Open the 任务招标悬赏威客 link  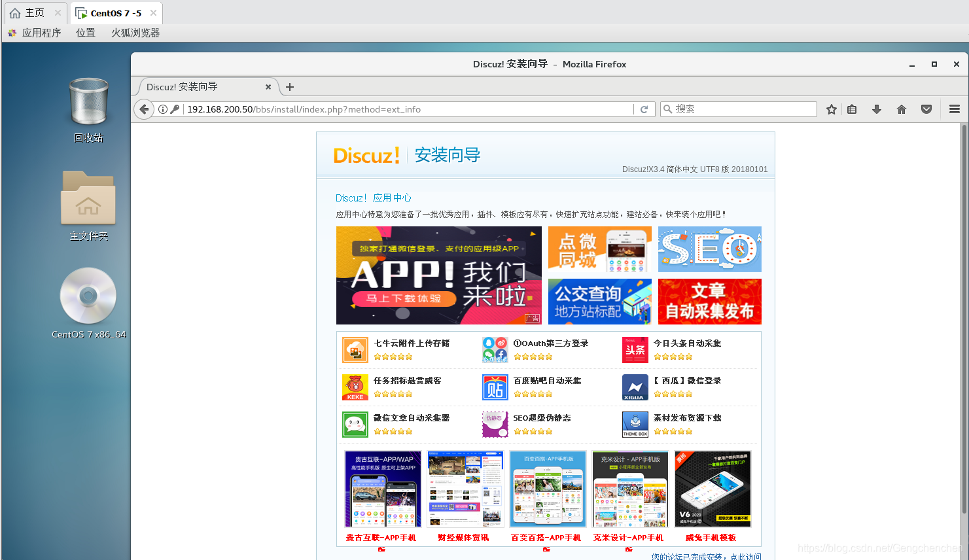(408, 381)
